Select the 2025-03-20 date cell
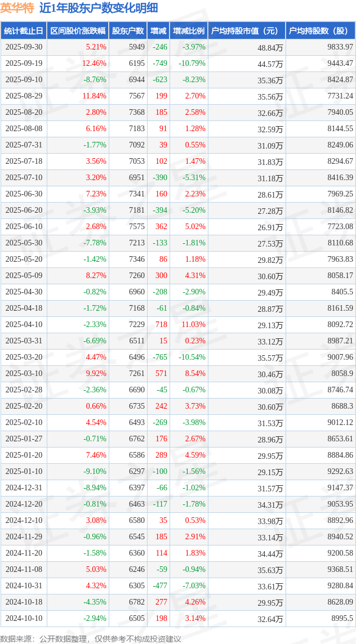 pyautogui.click(x=24, y=357)
